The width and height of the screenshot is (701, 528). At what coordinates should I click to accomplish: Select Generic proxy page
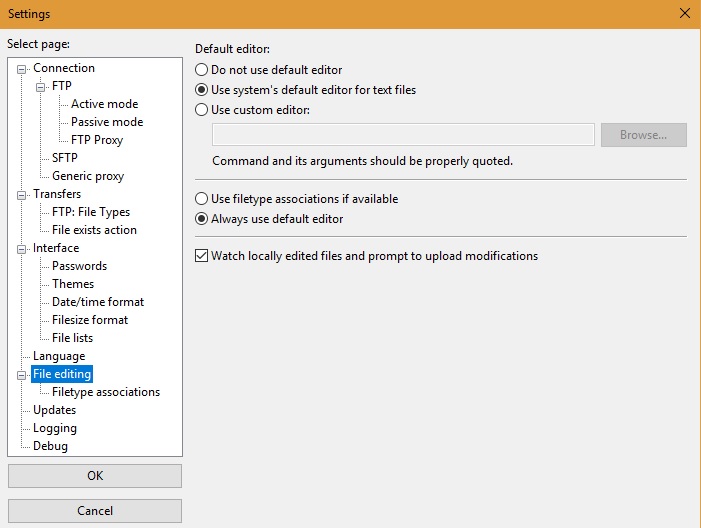[x=88, y=176]
